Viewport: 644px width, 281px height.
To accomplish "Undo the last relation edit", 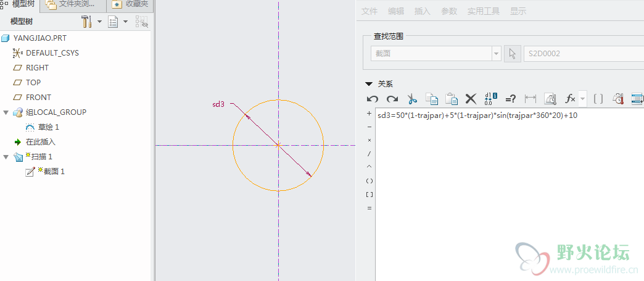I will (373, 99).
